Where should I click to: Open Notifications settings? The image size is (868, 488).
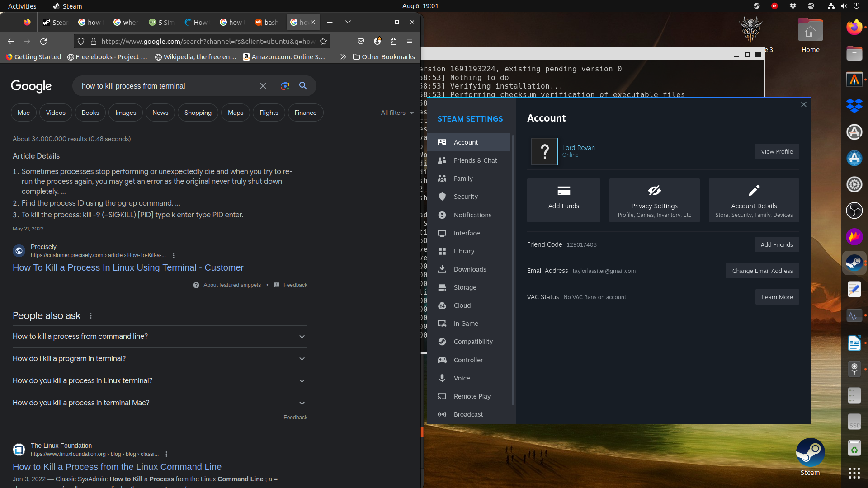[x=472, y=215]
